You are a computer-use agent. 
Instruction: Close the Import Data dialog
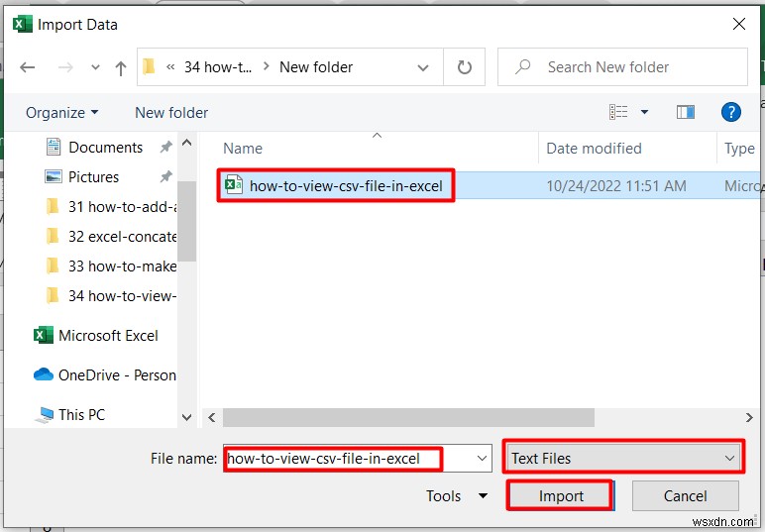click(739, 24)
